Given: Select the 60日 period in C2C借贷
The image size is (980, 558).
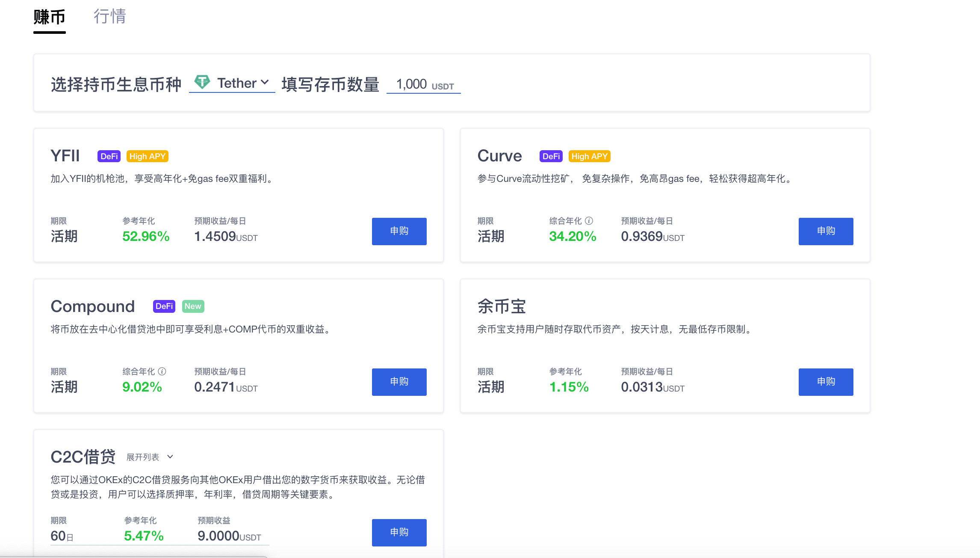Looking at the screenshot, I should pyautogui.click(x=62, y=536).
